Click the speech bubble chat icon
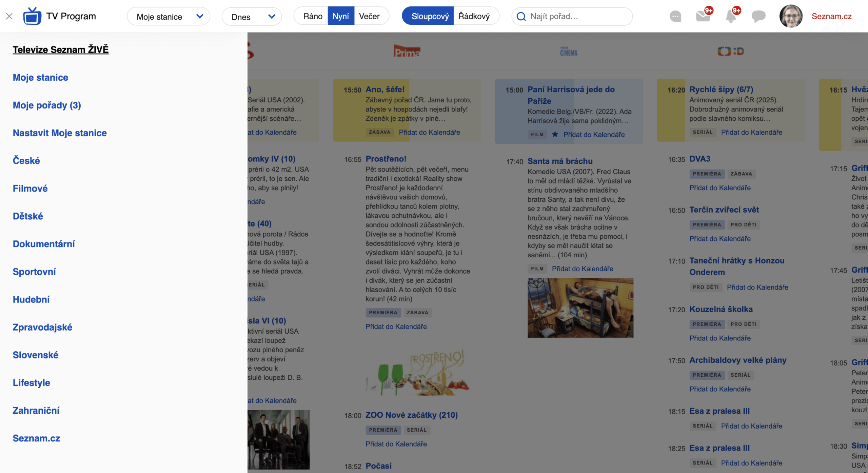The height and width of the screenshot is (473, 868). pyautogui.click(x=758, y=16)
